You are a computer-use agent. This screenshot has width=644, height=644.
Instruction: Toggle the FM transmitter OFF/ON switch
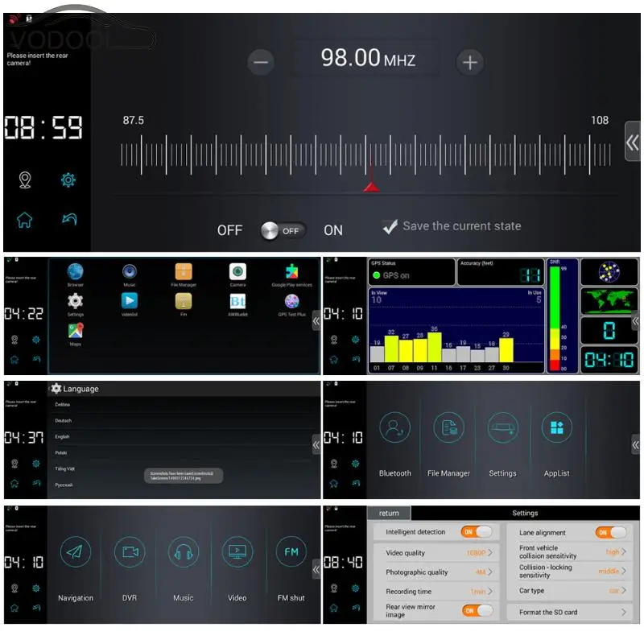(x=283, y=230)
